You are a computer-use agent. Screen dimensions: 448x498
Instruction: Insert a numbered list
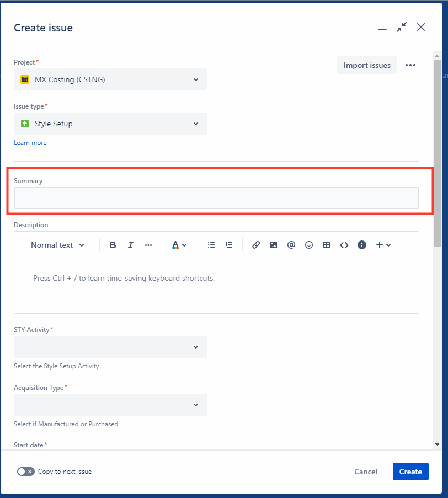click(x=229, y=245)
